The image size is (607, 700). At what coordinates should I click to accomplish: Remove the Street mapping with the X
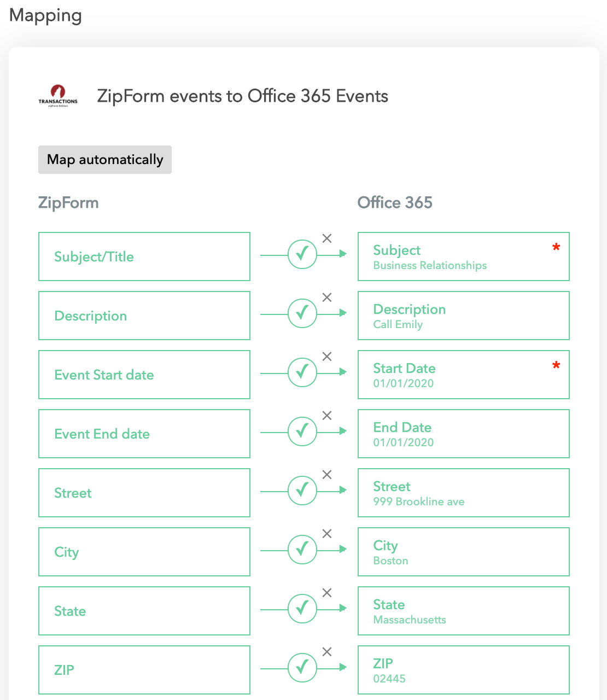[327, 475]
